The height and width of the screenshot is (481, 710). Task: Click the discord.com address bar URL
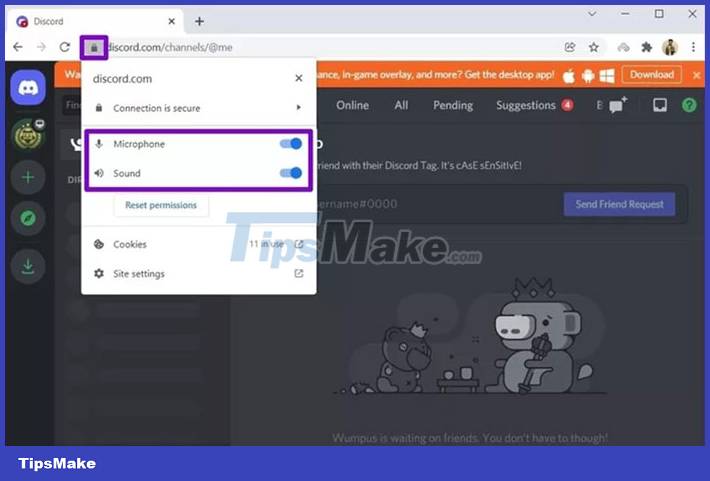170,47
